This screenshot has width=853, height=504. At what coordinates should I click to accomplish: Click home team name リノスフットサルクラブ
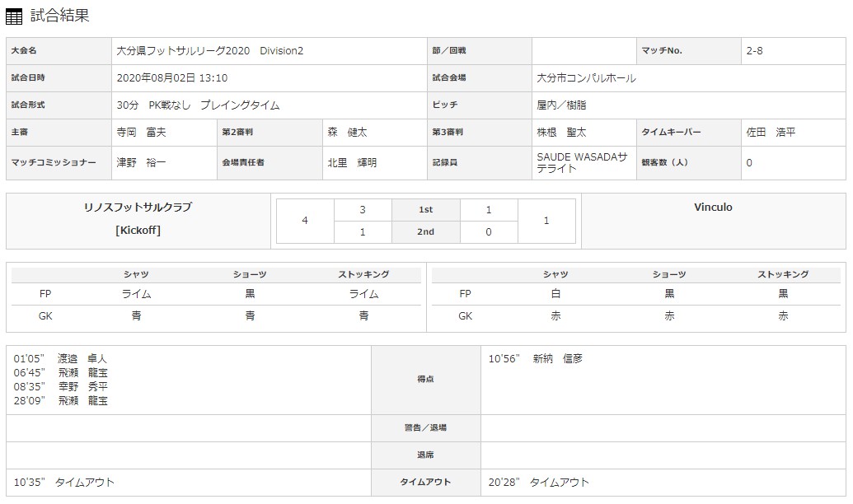coord(138,208)
